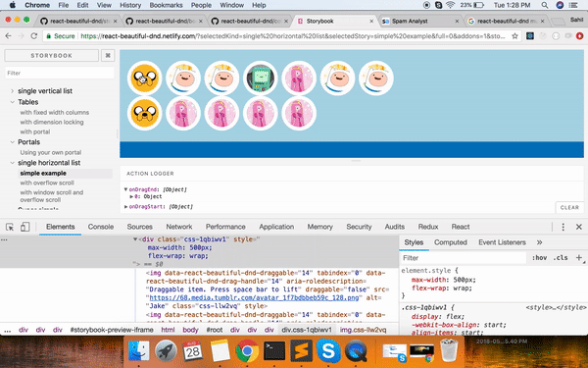Click the add new style rule plus icon
Screen dimensions: 588x368
578,257
